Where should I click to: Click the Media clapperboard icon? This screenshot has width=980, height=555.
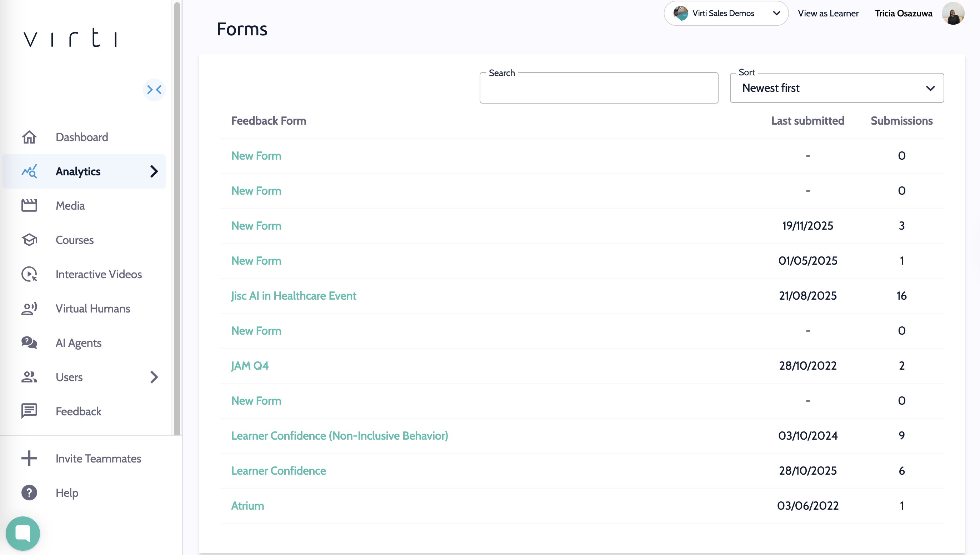[x=29, y=206]
